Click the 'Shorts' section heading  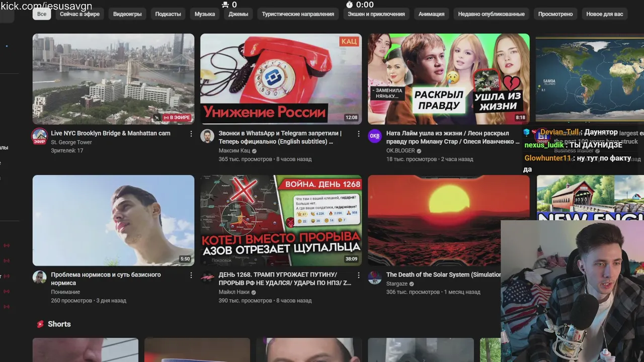59,324
